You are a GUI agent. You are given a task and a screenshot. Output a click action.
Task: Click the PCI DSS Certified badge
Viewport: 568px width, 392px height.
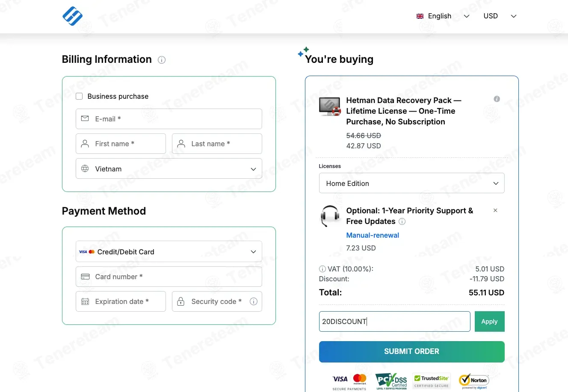pyautogui.click(x=391, y=381)
